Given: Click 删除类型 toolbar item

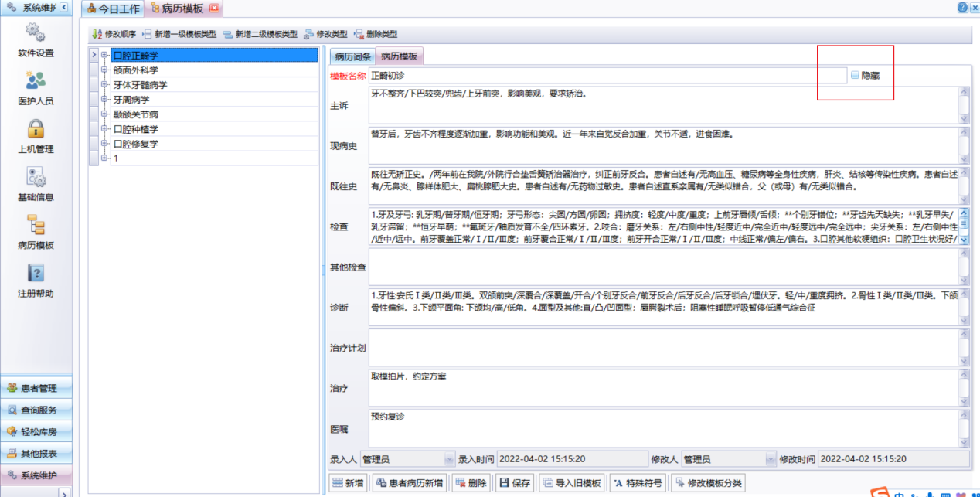Looking at the screenshot, I should 376,34.
